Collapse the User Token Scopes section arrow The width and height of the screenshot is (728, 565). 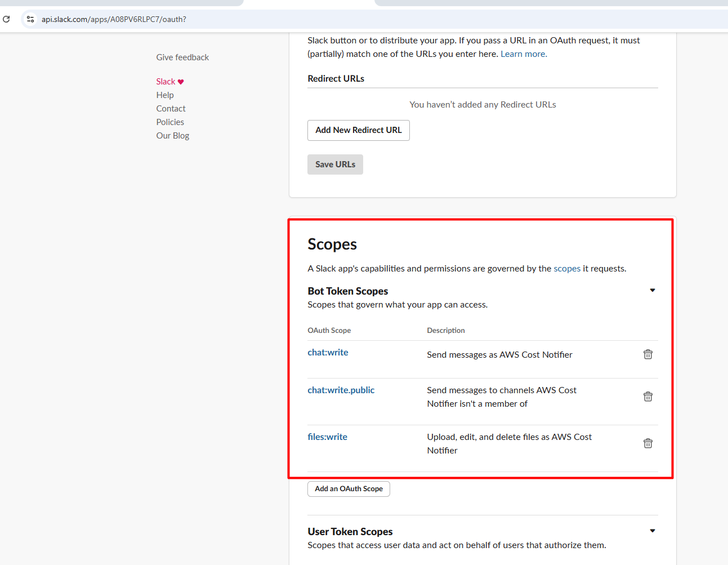[x=653, y=531]
